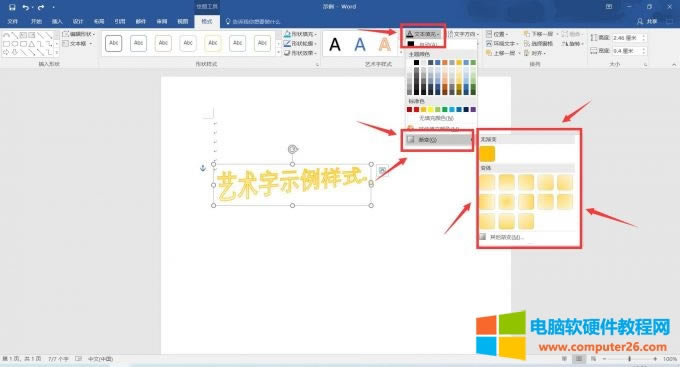Choose the No Fill (无填充颜色) option
Screen dimensions: 680x367
click(436, 118)
